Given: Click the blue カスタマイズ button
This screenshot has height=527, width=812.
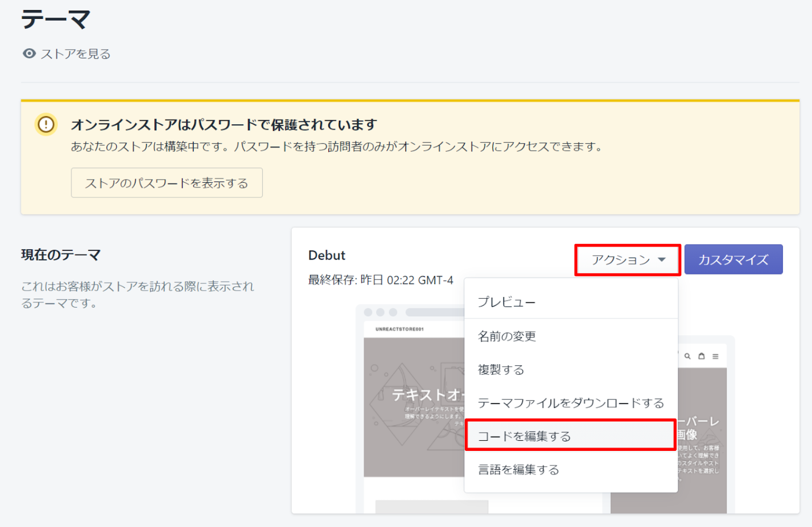Looking at the screenshot, I should pos(733,260).
